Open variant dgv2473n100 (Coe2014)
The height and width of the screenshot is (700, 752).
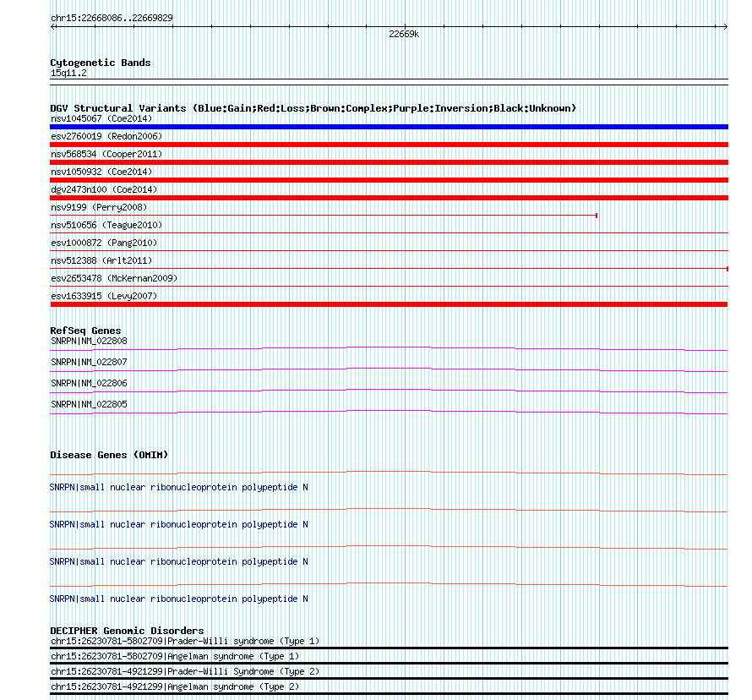tap(104, 189)
